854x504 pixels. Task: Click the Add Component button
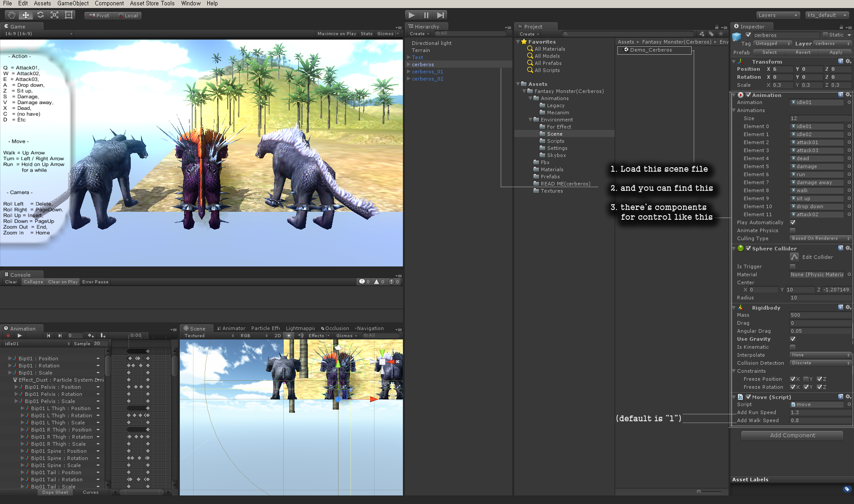(x=792, y=435)
